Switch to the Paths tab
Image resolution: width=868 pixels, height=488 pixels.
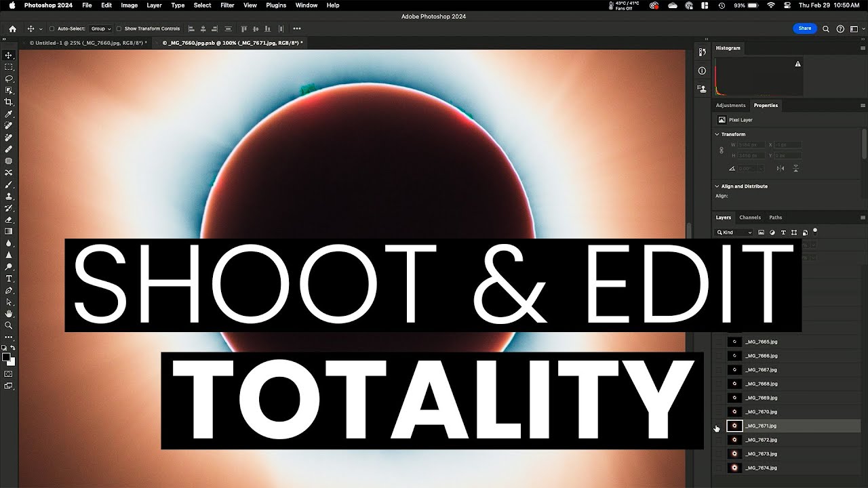pyautogui.click(x=776, y=218)
